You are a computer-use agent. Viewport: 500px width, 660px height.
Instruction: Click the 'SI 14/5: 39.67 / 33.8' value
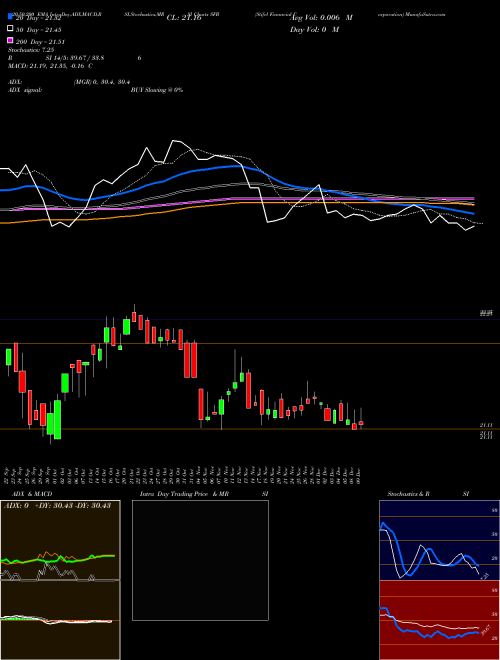point(75,58)
